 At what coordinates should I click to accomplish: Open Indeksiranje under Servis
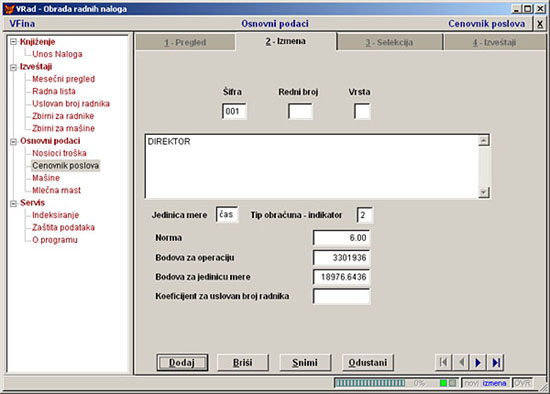tap(55, 215)
